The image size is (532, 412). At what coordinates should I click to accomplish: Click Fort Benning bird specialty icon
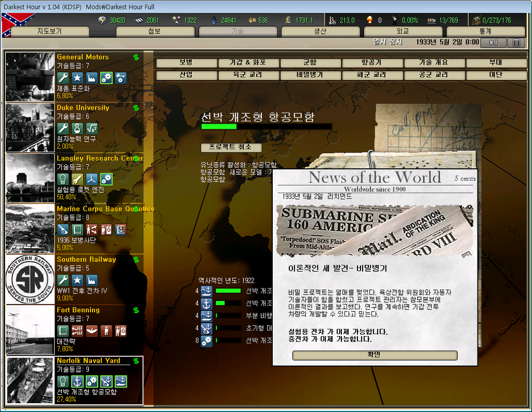[91, 330]
